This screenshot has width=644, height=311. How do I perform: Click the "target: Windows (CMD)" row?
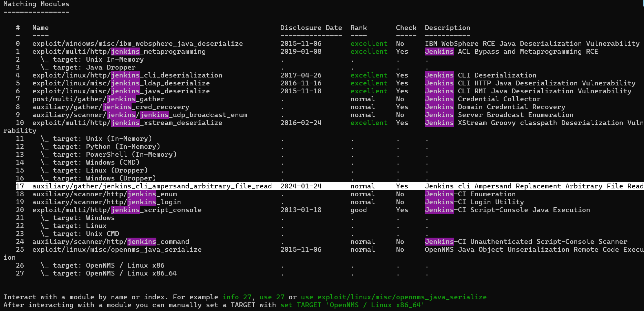(x=90, y=163)
